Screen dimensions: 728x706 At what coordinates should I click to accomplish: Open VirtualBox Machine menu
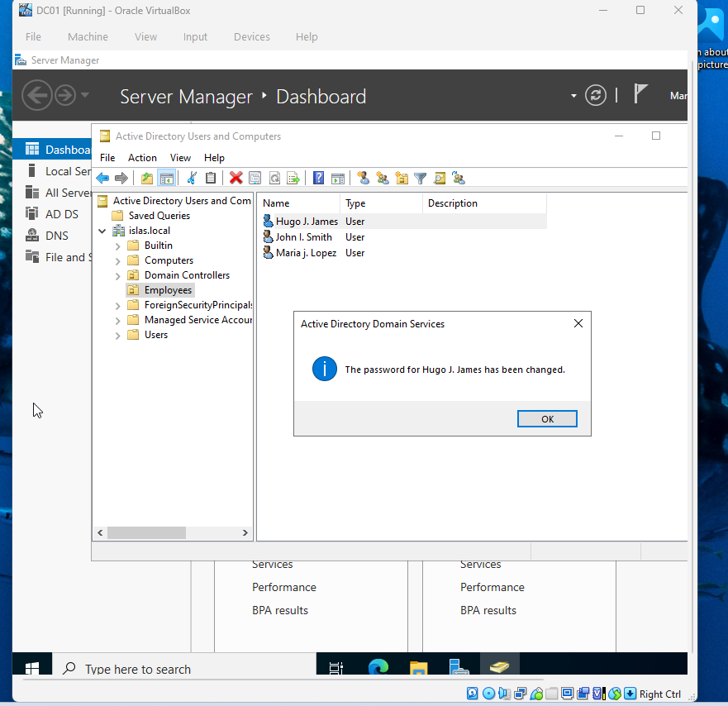point(88,36)
